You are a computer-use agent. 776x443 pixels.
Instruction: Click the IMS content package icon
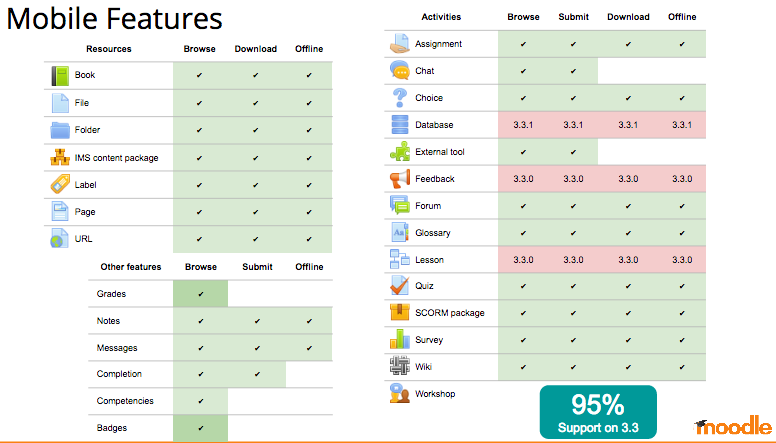[60, 157]
